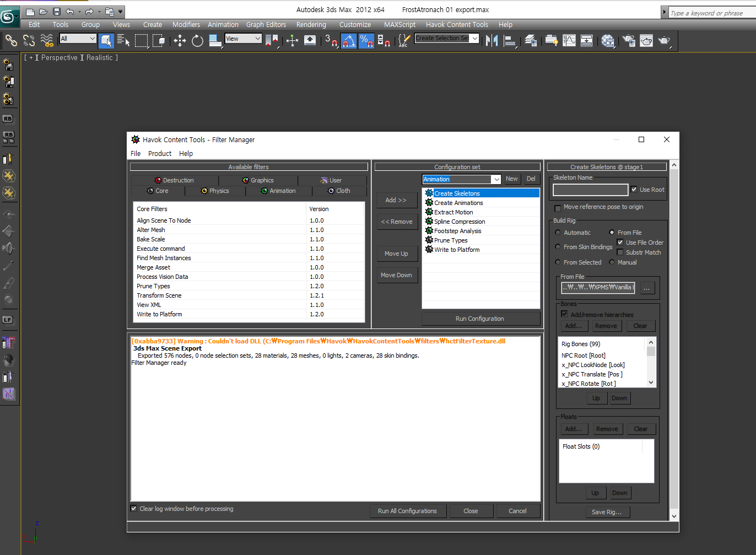Viewport: 756px width, 555px height.
Task: Click the Save File floppy icon
Action: click(x=57, y=12)
